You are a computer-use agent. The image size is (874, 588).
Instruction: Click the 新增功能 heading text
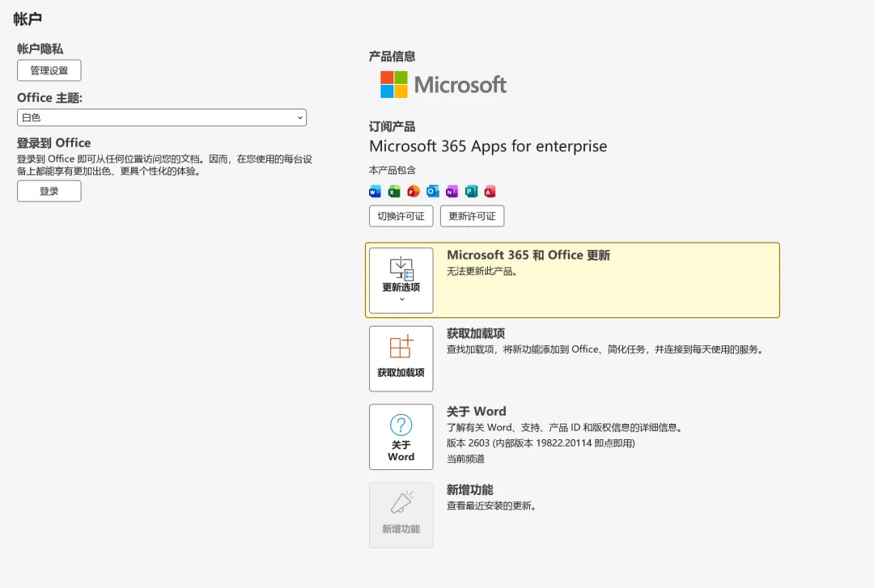coord(470,490)
